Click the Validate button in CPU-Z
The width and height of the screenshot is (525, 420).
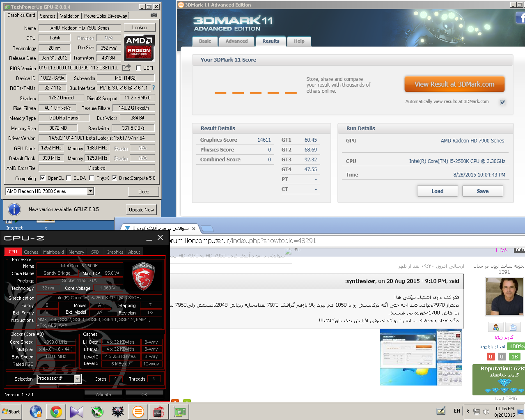[x=103, y=395]
